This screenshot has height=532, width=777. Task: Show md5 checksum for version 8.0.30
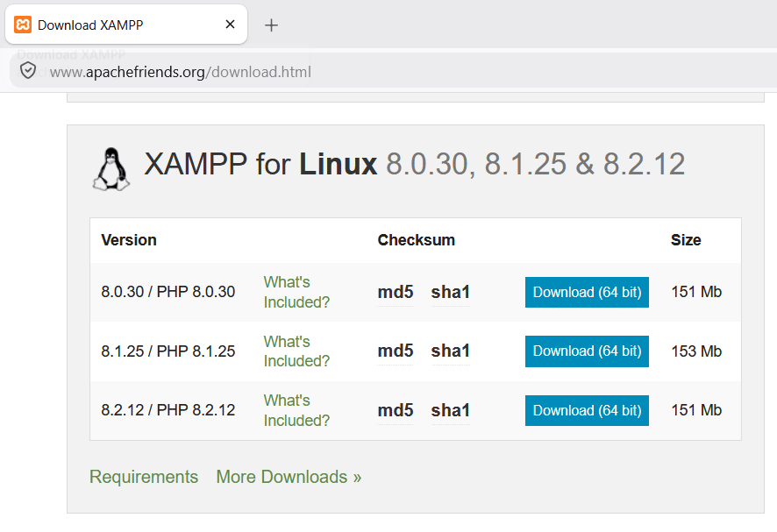[395, 292]
